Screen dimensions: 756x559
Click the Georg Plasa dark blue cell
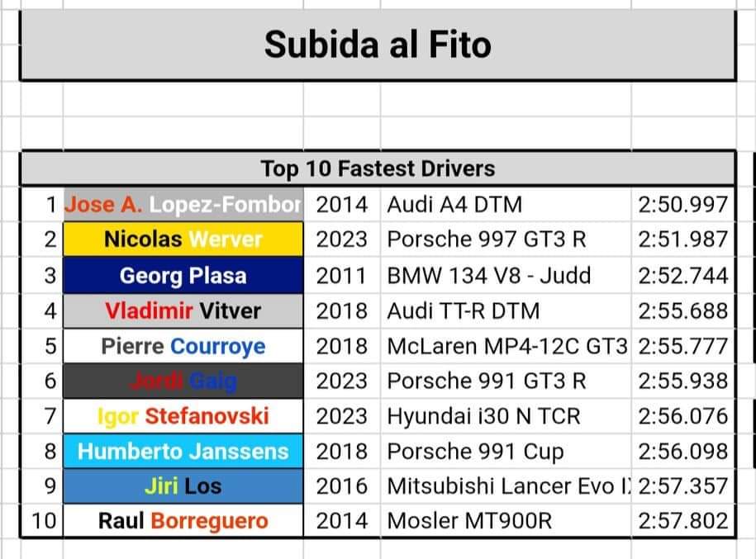click(183, 276)
